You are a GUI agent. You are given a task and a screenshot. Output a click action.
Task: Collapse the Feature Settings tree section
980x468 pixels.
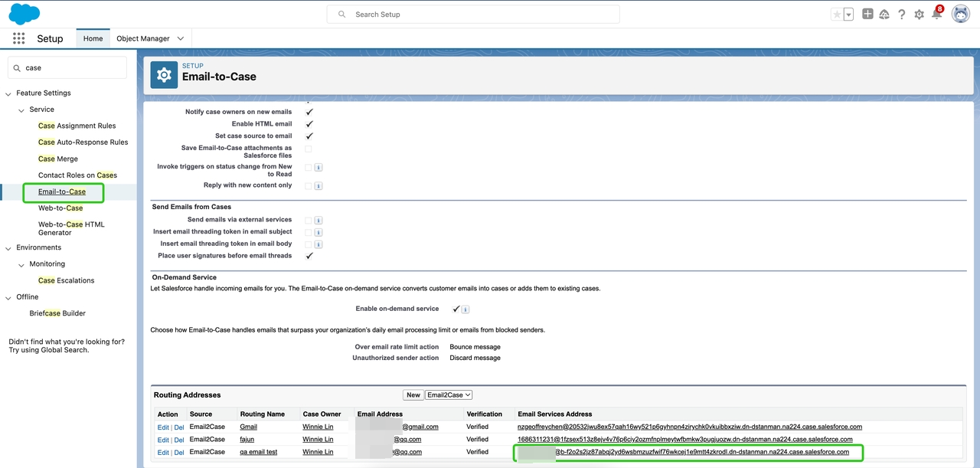pos(8,93)
